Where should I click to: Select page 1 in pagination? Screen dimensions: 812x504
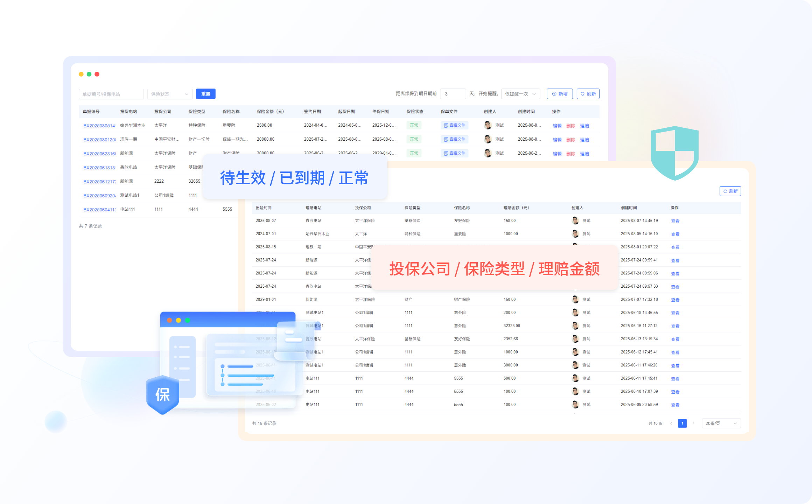(682, 423)
